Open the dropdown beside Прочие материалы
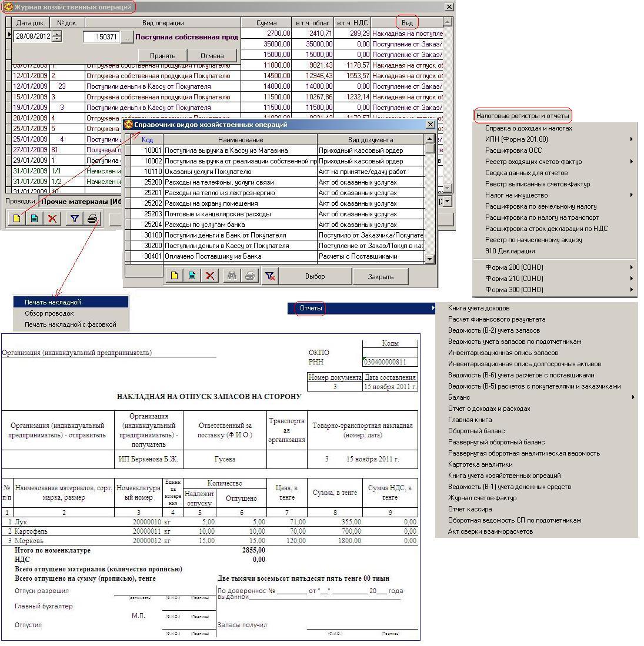The height and width of the screenshot is (646, 644). pos(448,202)
